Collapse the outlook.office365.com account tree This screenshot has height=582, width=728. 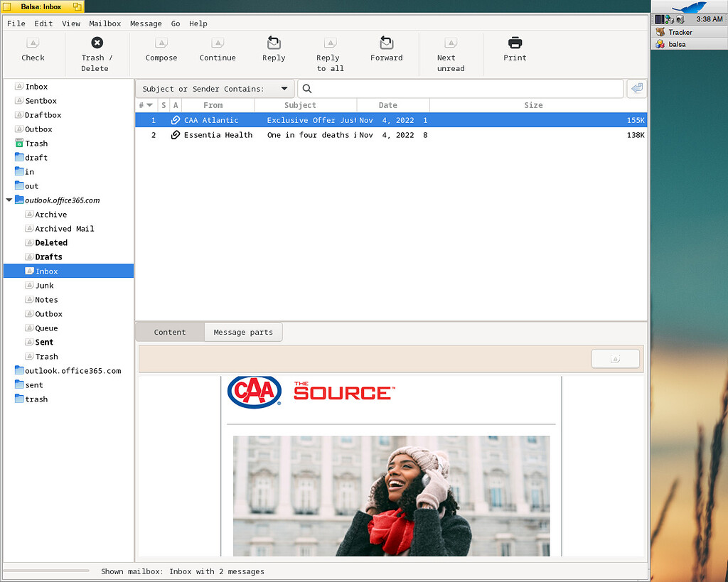tap(9, 200)
